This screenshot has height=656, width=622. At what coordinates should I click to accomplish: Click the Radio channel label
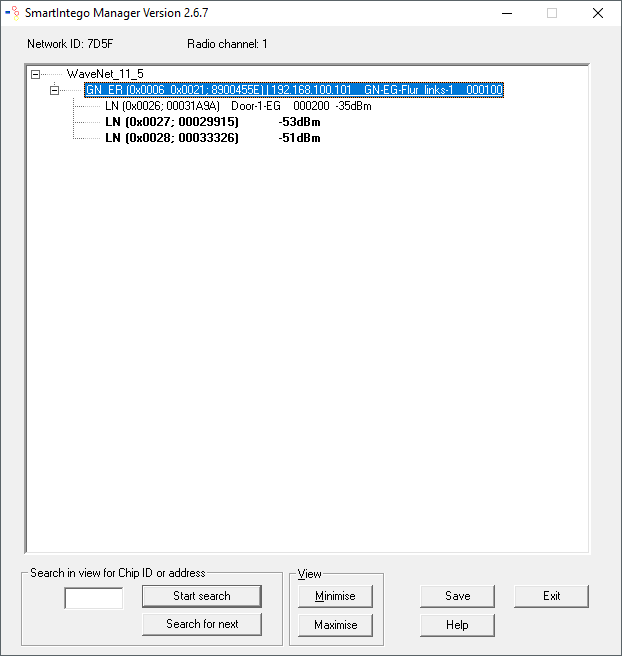point(227,44)
